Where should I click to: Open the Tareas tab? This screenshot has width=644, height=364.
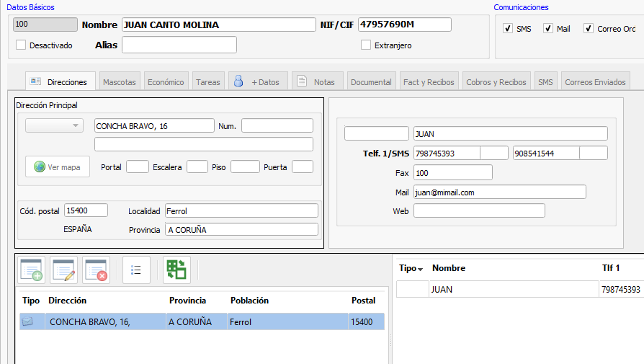pyautogui.click(x=207, y=81)
